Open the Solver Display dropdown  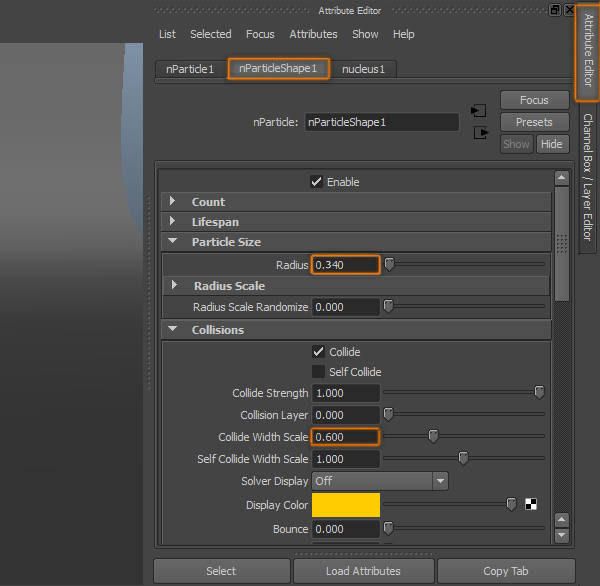click(x=380, y=481)
